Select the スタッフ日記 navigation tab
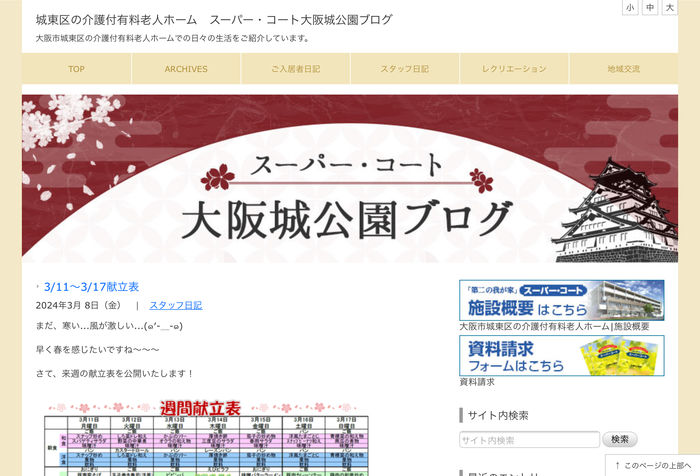This screenshot has height=476, width=700. click(x=405, y=69)
